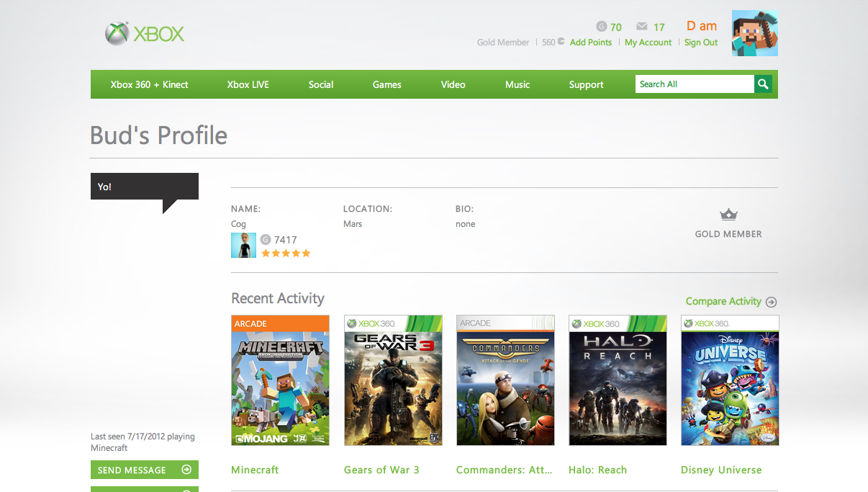The height and width of the screenshot is (492, 868).
Task: Open the Minecraft box art thumbnail
Action: pyautogui.click(x=280, y=380)
